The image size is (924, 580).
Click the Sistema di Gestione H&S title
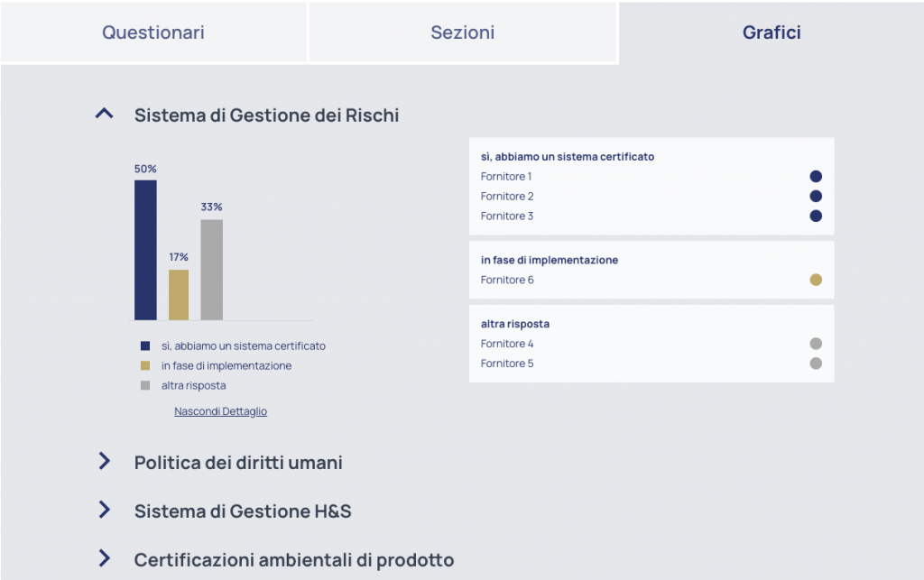(x=243, y=511)
